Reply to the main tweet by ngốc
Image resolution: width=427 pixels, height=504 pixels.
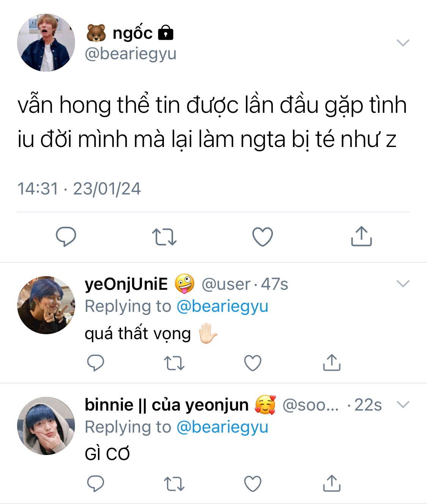click(66, 237)
